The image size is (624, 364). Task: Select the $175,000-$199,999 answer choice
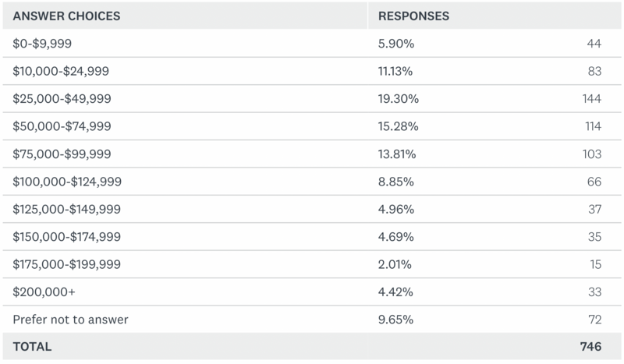click(x=67, y=264)
